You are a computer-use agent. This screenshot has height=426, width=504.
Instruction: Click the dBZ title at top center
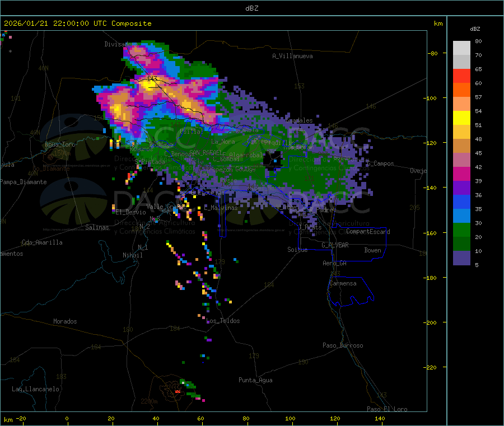click(251, 8)
